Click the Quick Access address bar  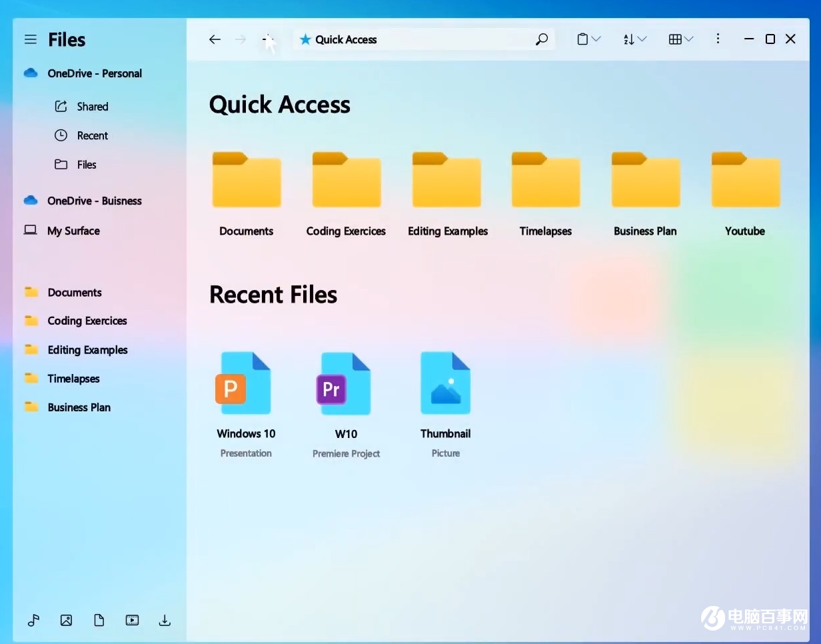click(x=413, y=39)
